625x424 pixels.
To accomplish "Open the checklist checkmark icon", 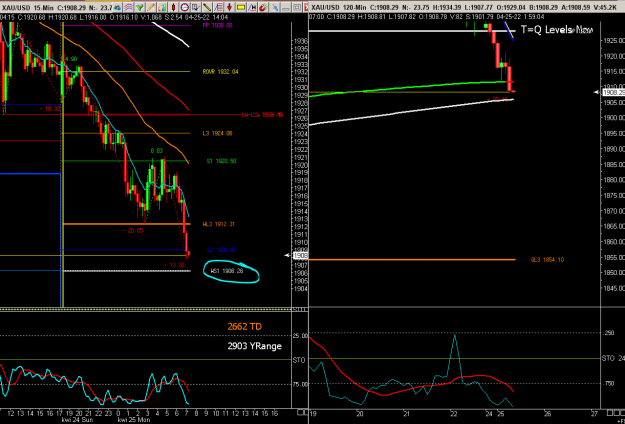I will (x=196, y=7).
